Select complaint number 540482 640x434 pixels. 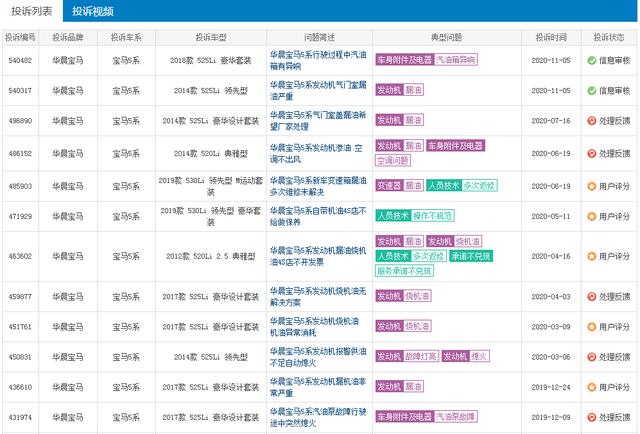pyautogui.click(x=20, y=60)
